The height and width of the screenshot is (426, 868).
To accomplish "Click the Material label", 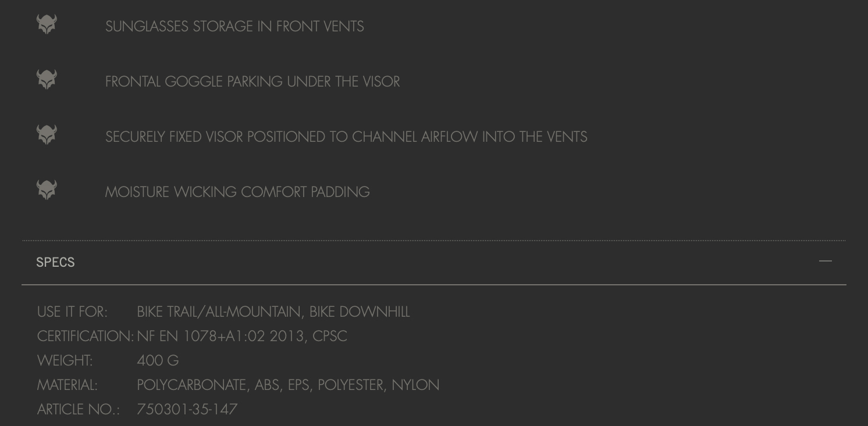I will (x=67, y=385).
